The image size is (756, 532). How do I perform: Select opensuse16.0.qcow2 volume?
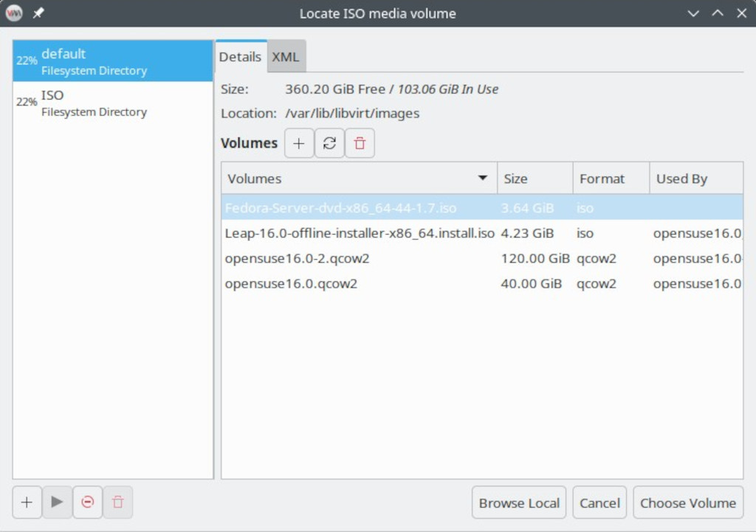pos(482,283)
